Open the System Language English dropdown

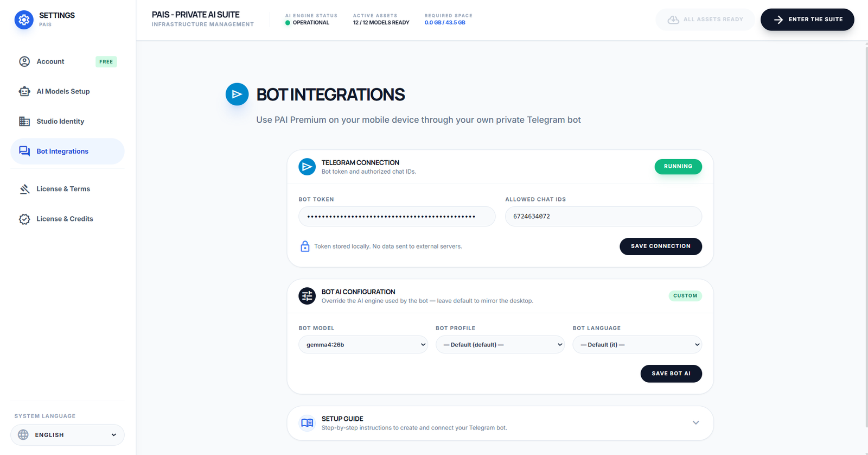click(x=67, y=435)
